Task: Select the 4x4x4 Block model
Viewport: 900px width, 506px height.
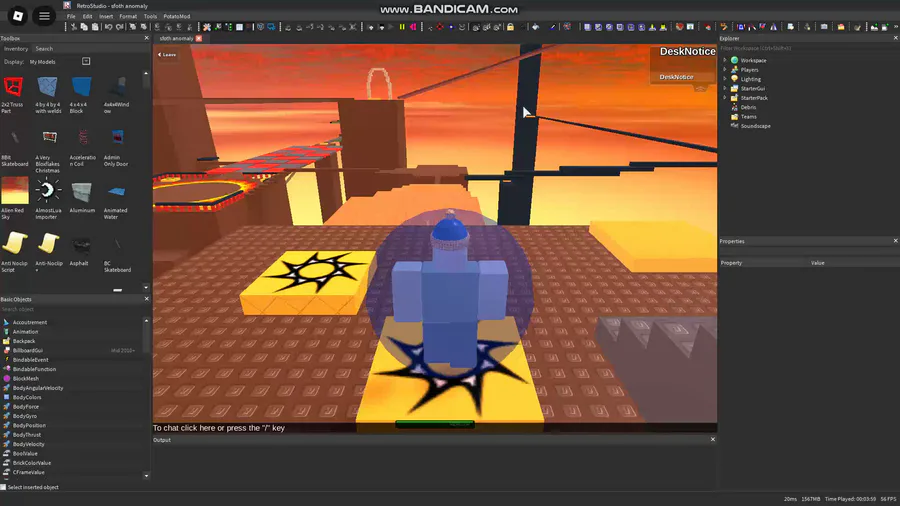Action: point(81,95)
